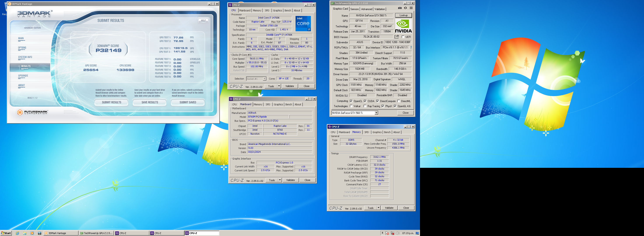Toggle the OpenCL checkbox

351,101
